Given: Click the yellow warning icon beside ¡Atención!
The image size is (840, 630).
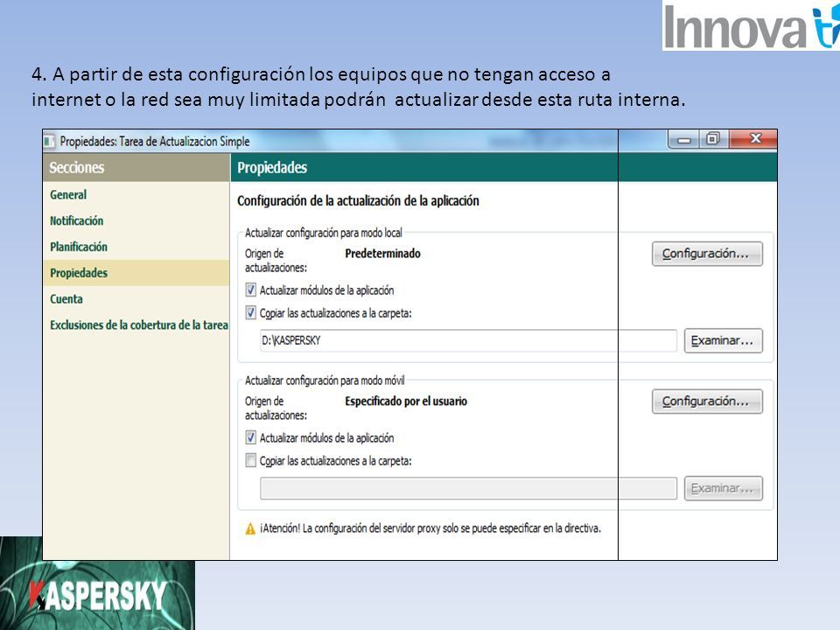Looking at the screenshot, I should [x=250, y=529].
